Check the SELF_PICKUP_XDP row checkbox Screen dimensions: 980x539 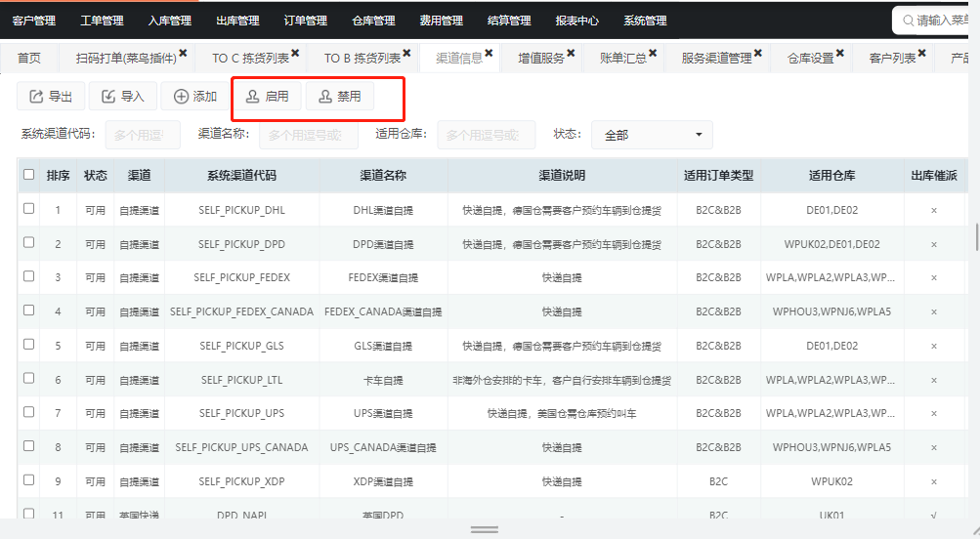click(x=28, y=479)
